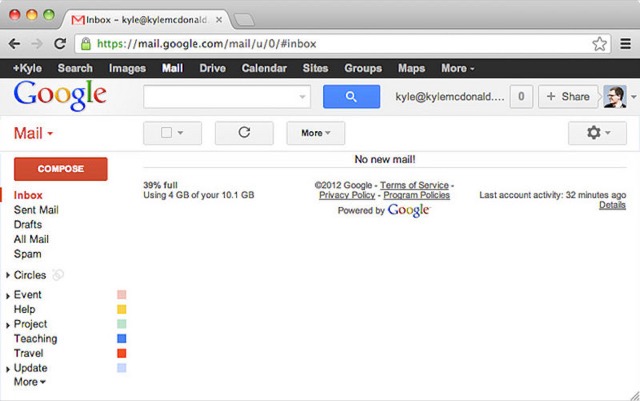Open the More actions dropdown in toolbar
This screenshot has height=401, width=640.
316,133
